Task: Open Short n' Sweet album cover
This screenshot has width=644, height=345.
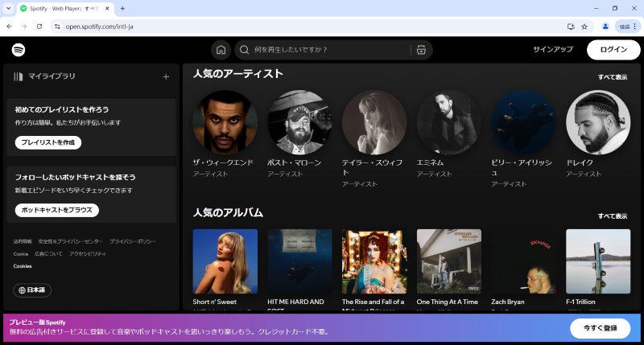Action: pos(225,261)
